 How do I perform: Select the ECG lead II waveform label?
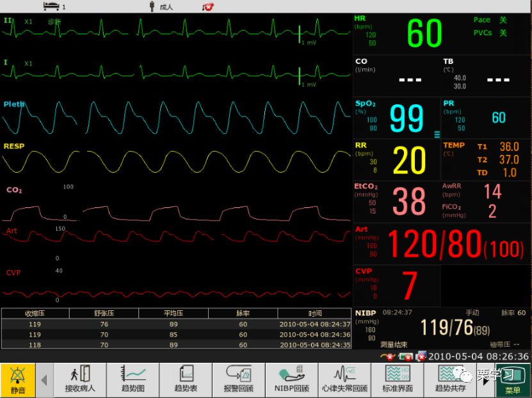pos(8,20)
